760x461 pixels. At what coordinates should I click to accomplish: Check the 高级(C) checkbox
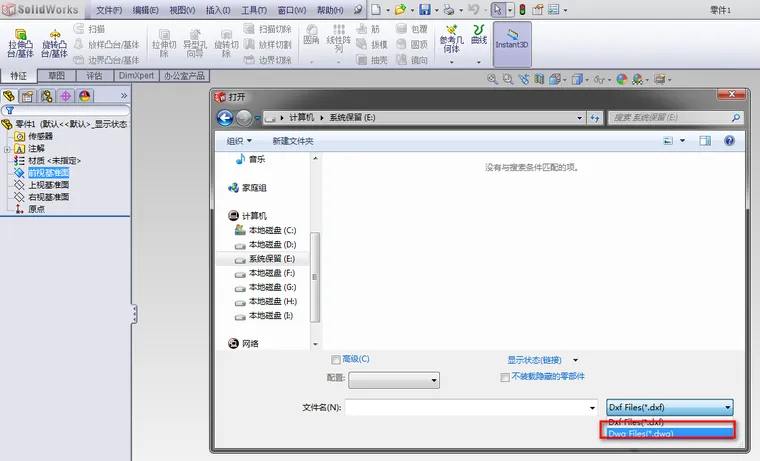[335, 360]
